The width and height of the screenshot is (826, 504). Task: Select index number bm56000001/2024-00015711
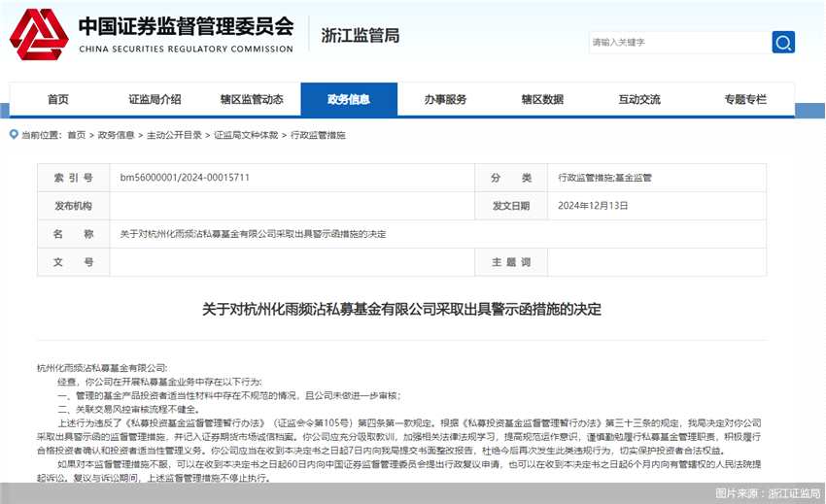(185, 178)
